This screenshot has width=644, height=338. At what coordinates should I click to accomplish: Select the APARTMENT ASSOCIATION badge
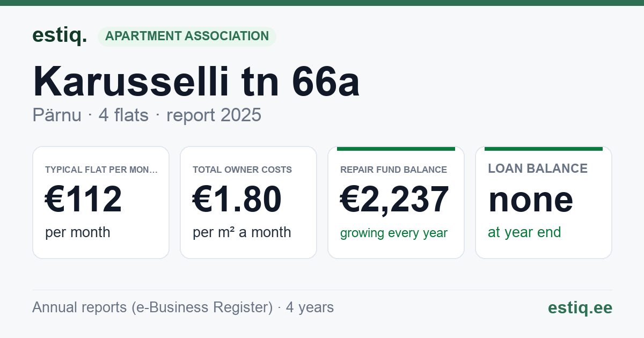(187, 36)
